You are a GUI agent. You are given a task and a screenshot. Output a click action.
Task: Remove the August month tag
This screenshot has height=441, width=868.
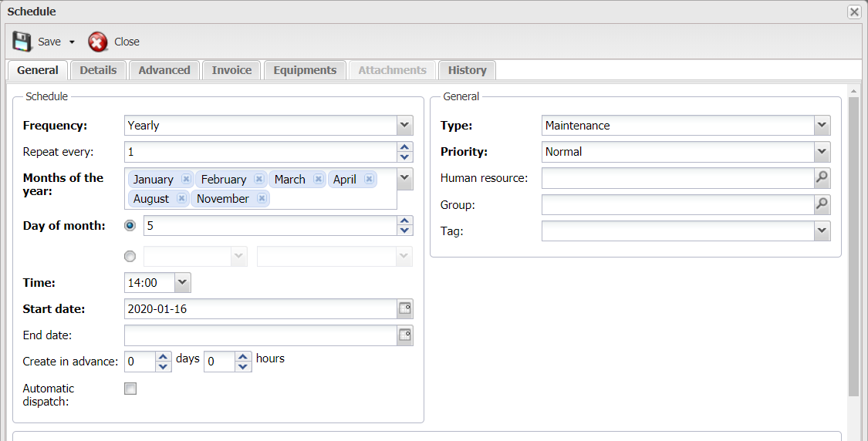point(181,198)
